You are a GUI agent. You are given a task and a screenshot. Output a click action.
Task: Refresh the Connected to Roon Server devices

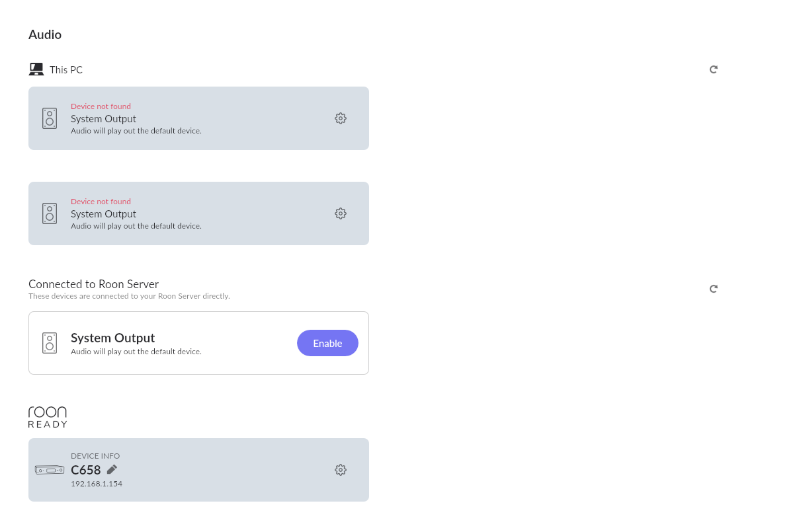(x=714, y=289)
